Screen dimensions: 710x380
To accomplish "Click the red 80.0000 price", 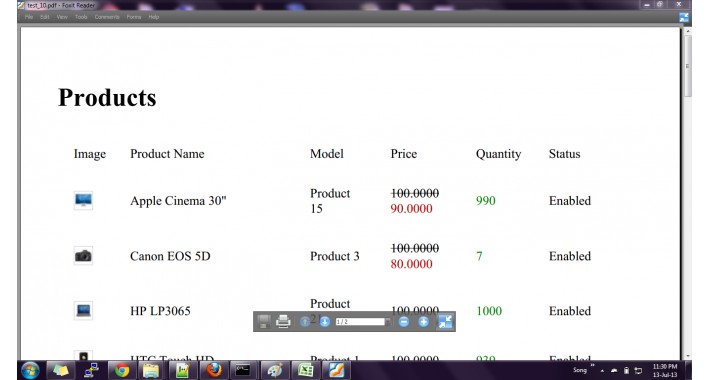I will click(x=411, y=264).
